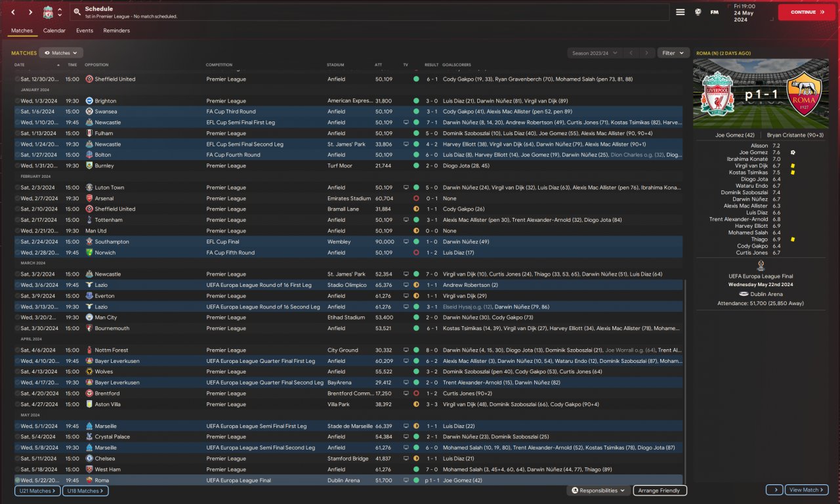Image resolution: width=840 pixels, height=504 pixels.
Task: Click the Arsenal club badge icon
Action: pos(89,198)
